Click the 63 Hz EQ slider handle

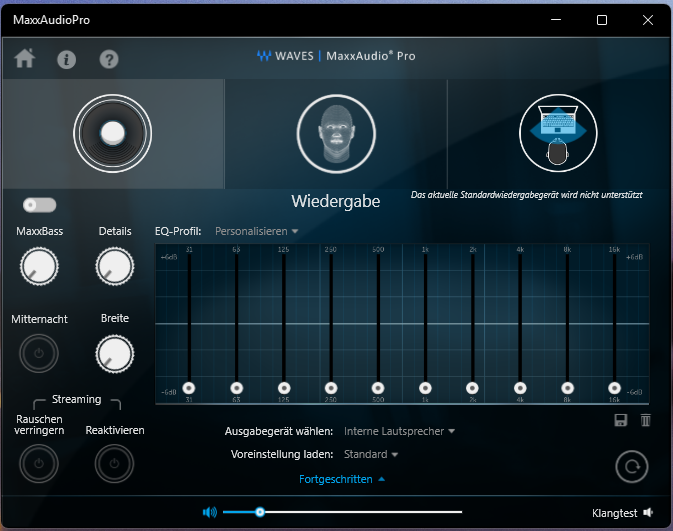tap(236, 388)
